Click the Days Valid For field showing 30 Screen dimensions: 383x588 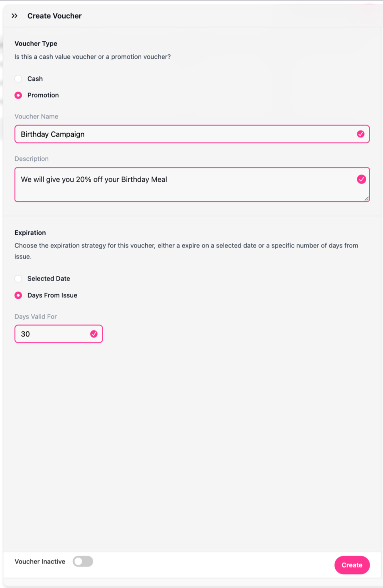[59, 334]
